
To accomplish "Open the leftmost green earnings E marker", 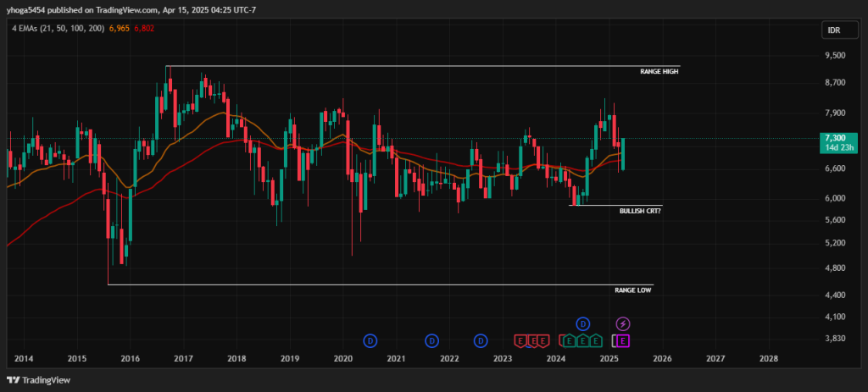I will (570, 341).
